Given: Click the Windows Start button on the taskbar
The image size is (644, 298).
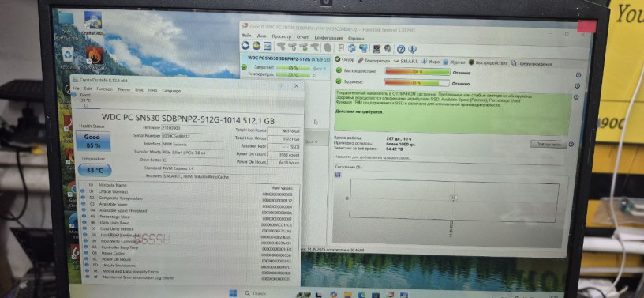Looking at the screenshot, I should [233, 293].
